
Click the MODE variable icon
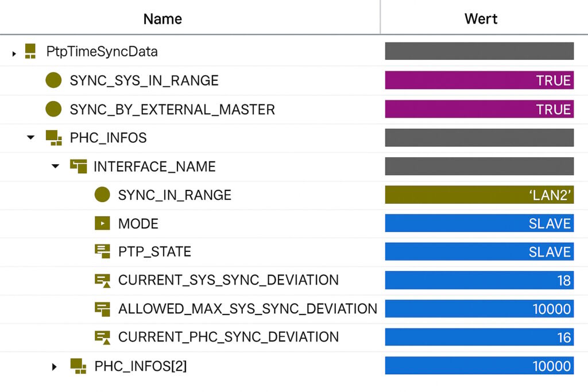(x=102, y=223)
